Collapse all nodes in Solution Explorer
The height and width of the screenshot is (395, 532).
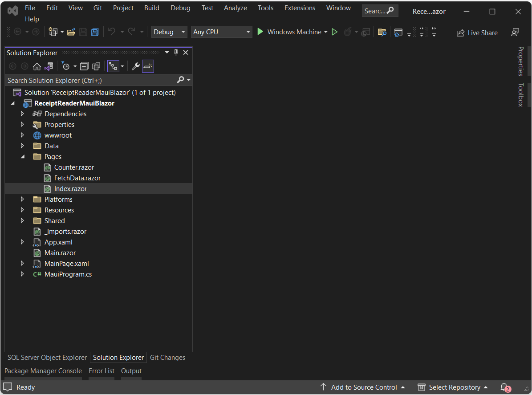click(84, 66)
